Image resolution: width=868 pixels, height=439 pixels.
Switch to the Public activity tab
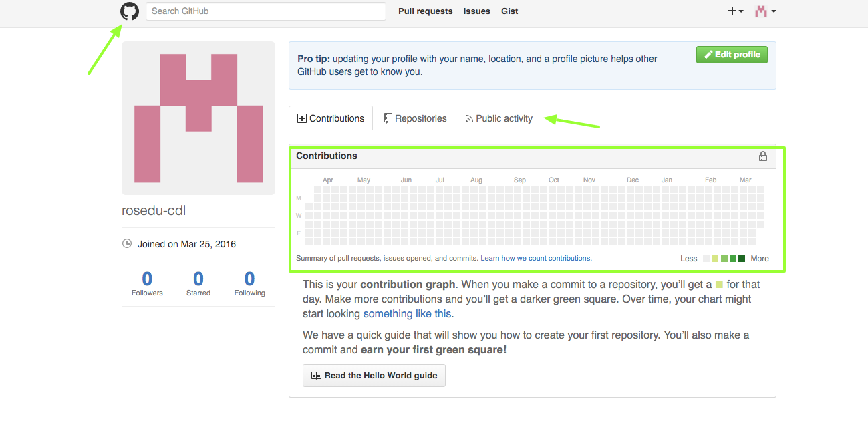tap(499, 118)
